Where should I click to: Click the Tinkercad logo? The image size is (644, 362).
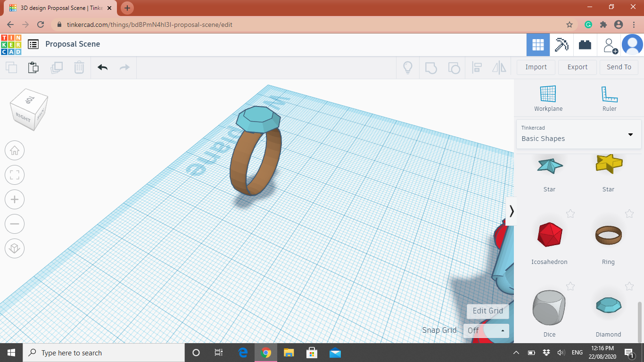11,44
